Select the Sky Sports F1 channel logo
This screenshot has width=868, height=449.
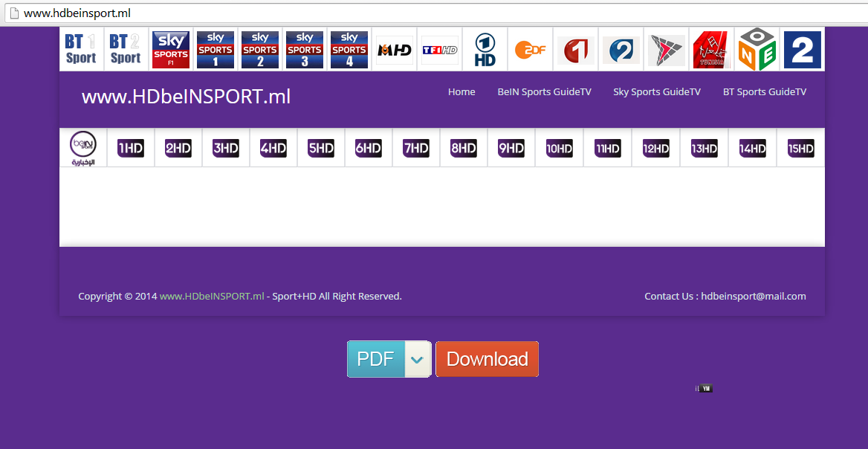[x=171, y=50]
